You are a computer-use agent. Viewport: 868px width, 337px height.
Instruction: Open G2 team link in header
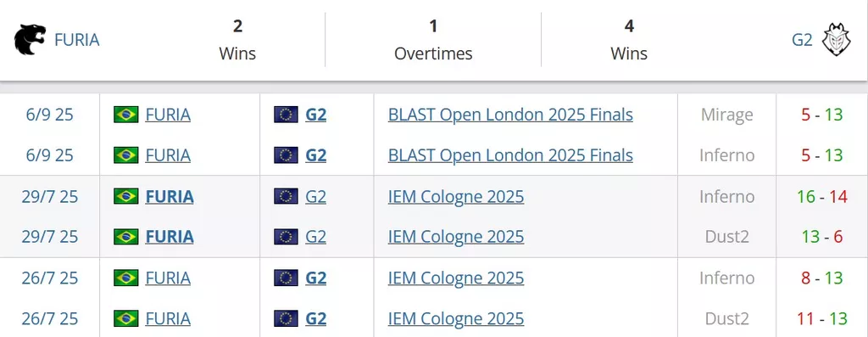click(802, 40)
